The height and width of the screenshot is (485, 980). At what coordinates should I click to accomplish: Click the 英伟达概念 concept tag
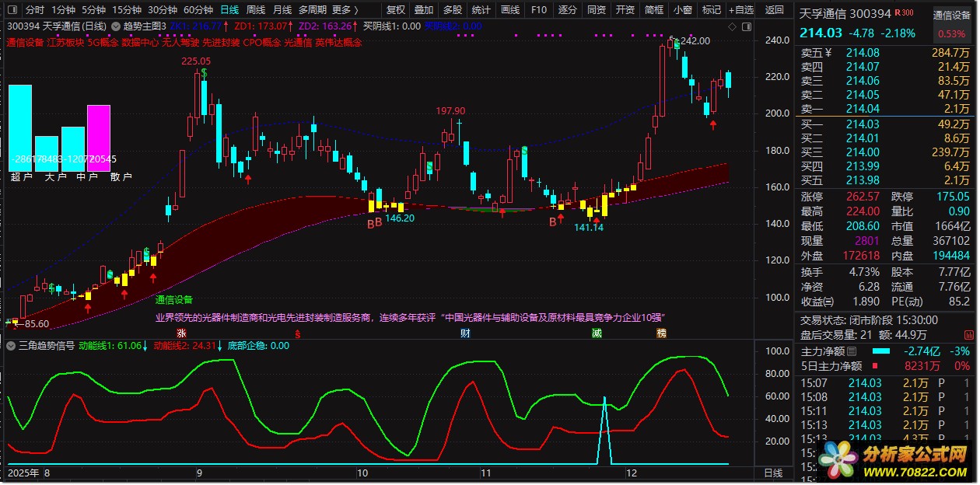point(338,43)
